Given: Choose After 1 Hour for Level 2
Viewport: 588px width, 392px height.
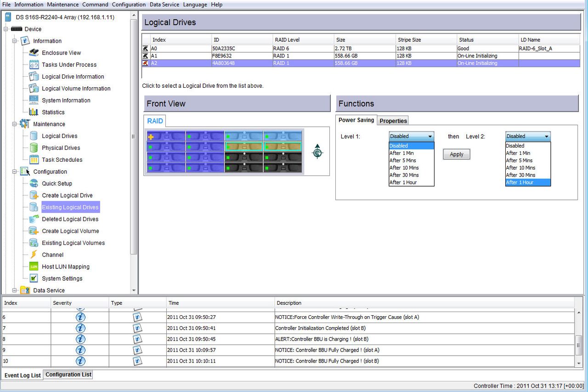Looking at the screenshot, I should pyautogui.click(x=528, y=182).
